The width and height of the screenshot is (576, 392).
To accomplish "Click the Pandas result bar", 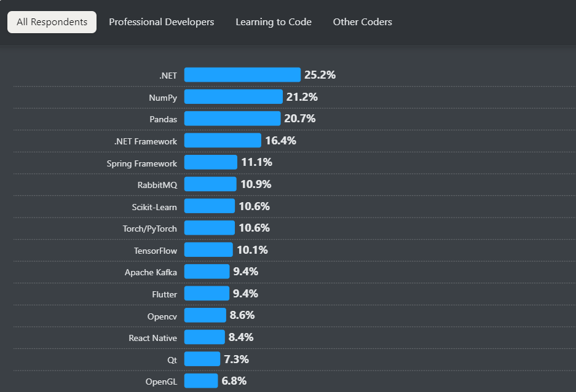I will pos(231,119).
